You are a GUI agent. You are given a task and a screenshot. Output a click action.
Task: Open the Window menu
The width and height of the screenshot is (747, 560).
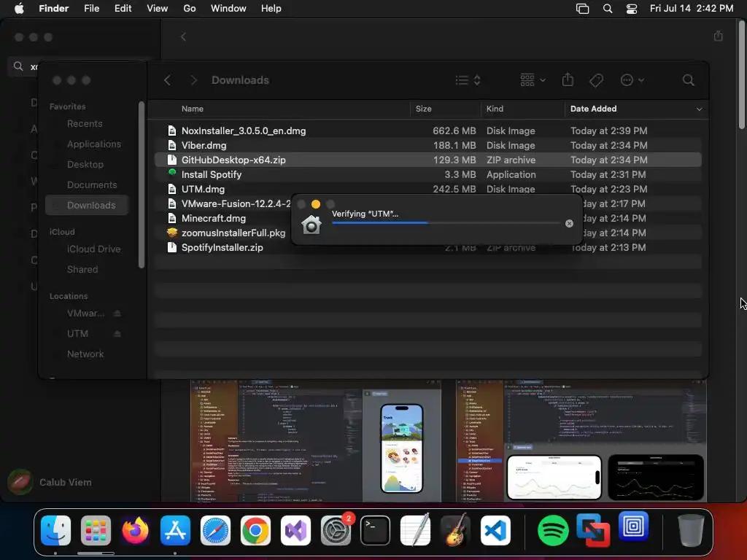[228, 9]
